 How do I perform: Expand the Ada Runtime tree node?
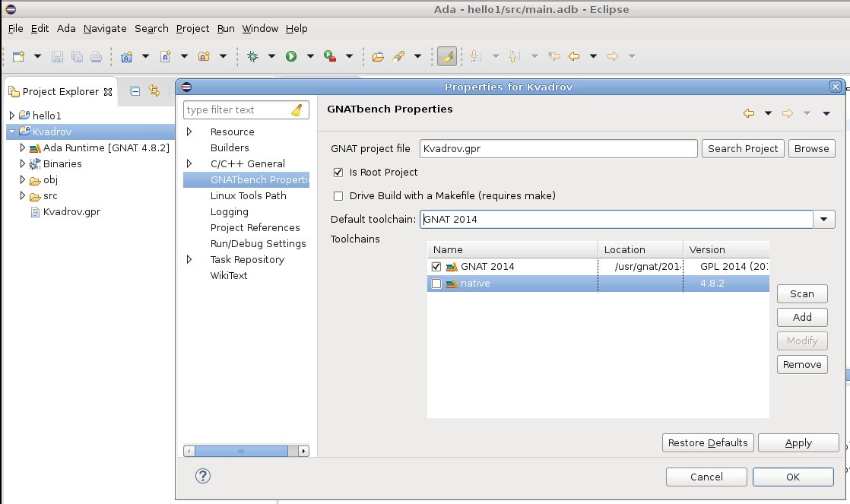pyautogui.click(x=22, y=147)
